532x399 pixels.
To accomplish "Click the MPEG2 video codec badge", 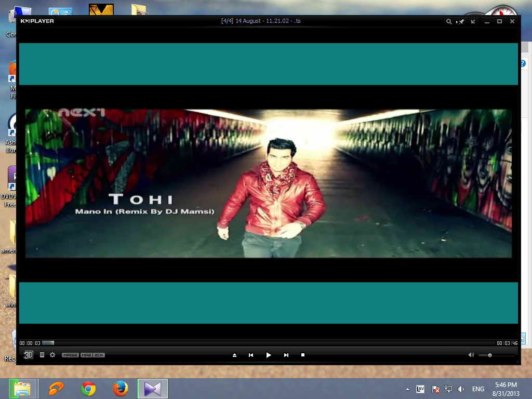I will tap(70, 355).
